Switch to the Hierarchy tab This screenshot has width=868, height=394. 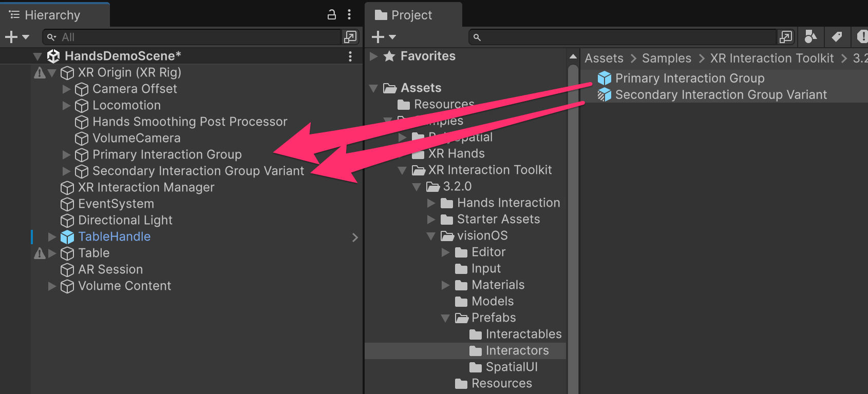tap(52, 15)
